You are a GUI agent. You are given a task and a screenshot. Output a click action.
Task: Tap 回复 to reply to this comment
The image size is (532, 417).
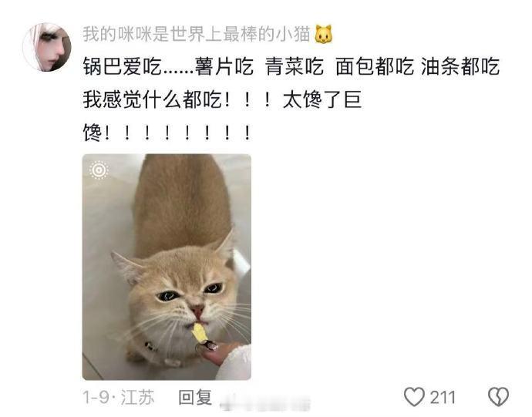tap(195, 397)
